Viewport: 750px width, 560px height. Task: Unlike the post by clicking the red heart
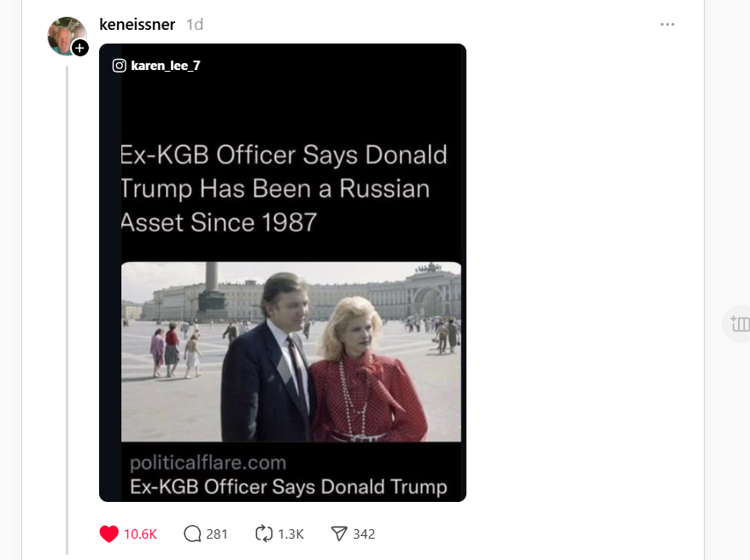(108, 534)
